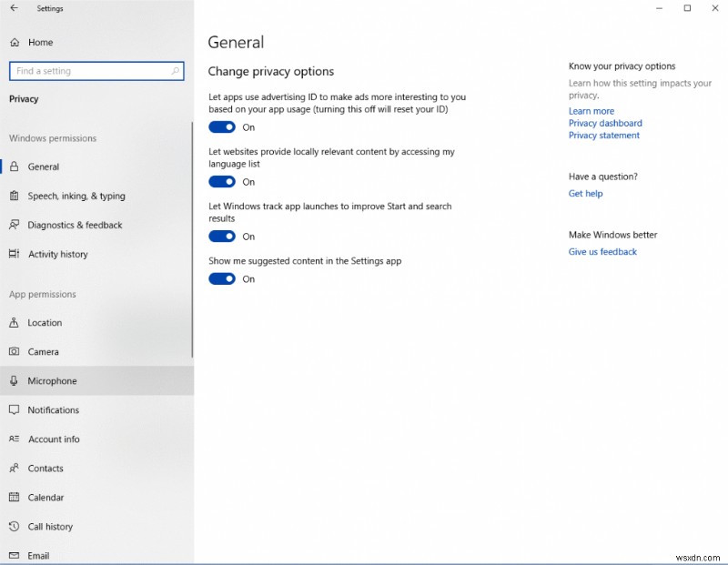Open Email permission settings
The height and width of the screenshot is (565, 728).
click(39, 555)
